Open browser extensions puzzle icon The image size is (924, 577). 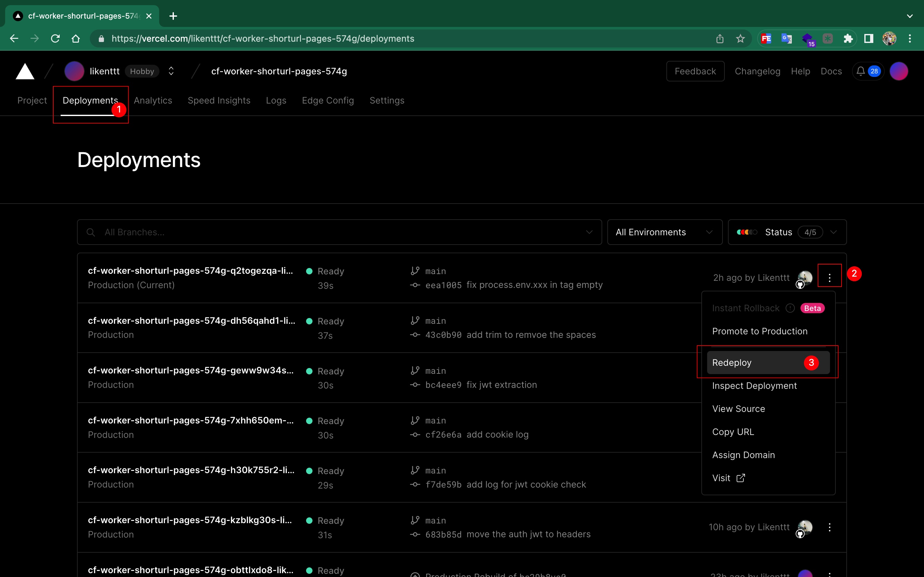[x=848, y=38]
